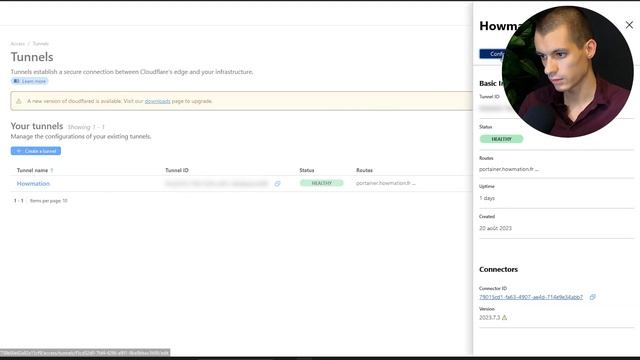Screen dimensions: 640x360
Task: Click the uptime value 1 days
Action: [x=487, y=198]
